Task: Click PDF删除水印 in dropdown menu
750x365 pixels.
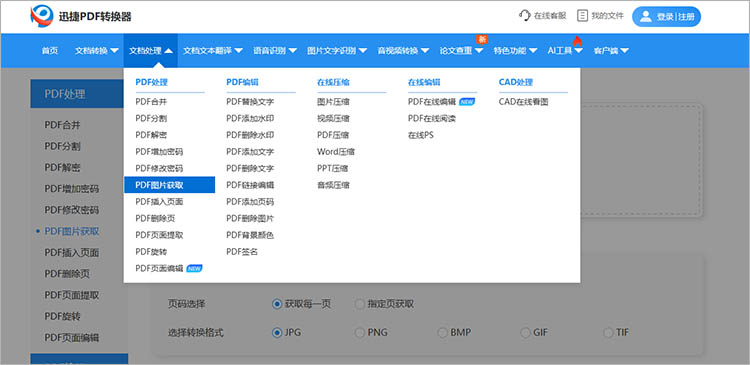Action: coord(250,135)
